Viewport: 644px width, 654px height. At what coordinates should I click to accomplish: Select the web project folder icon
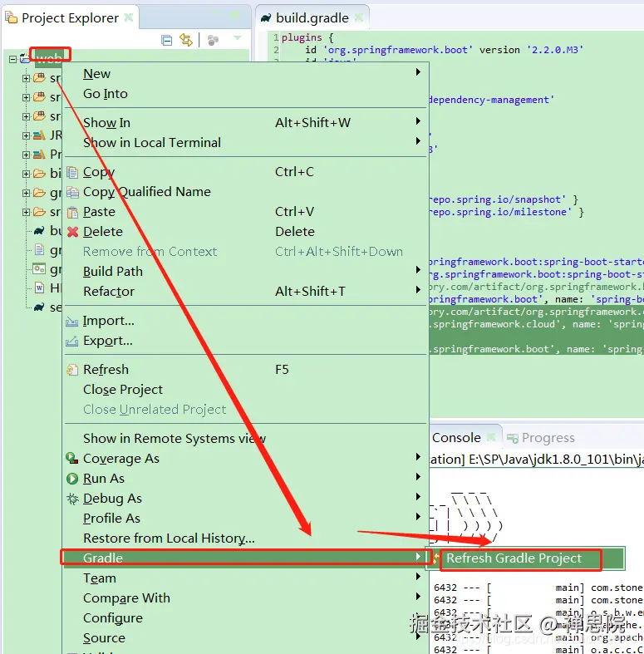point(25,57)
